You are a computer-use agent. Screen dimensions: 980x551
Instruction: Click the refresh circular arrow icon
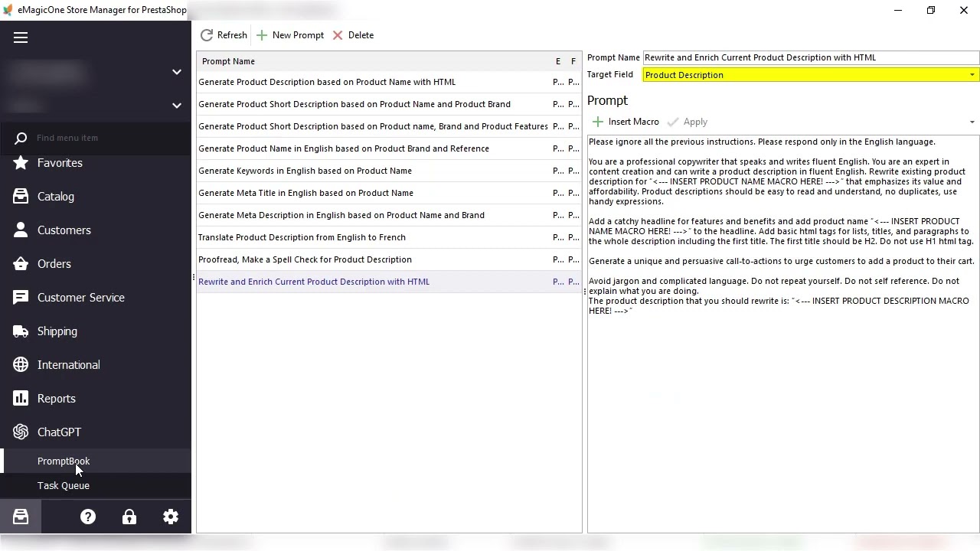tap(207, 35)
